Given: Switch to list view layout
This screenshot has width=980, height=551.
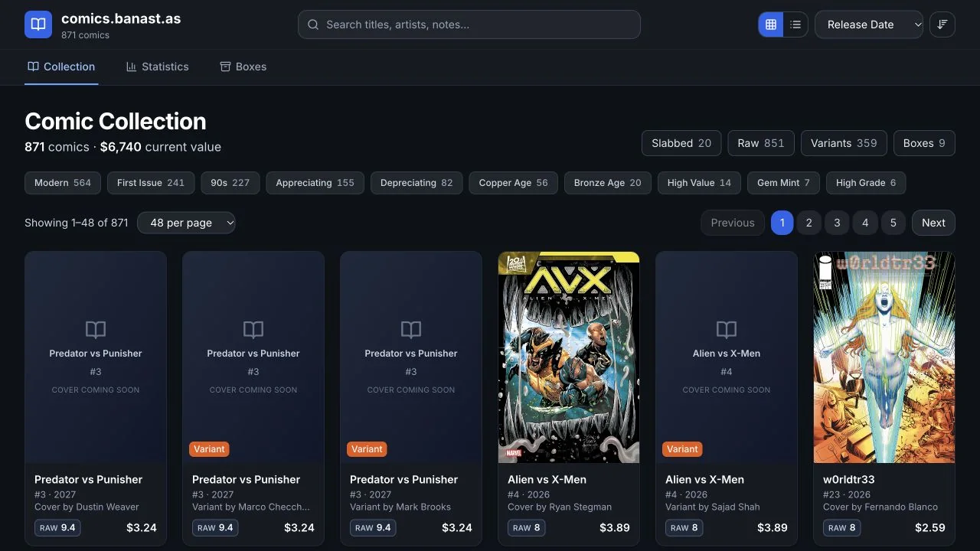Looking at the screenshot, I should click(795, 24).
